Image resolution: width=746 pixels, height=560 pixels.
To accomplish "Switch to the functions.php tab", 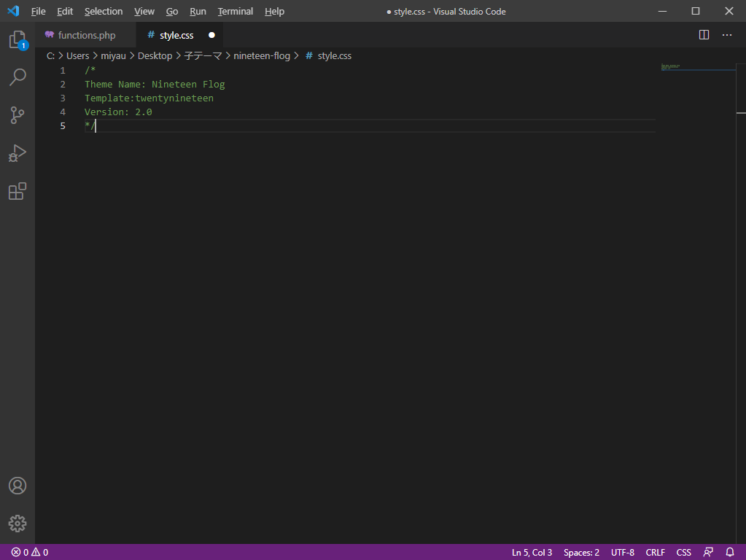I will click(x=85, y=35).
